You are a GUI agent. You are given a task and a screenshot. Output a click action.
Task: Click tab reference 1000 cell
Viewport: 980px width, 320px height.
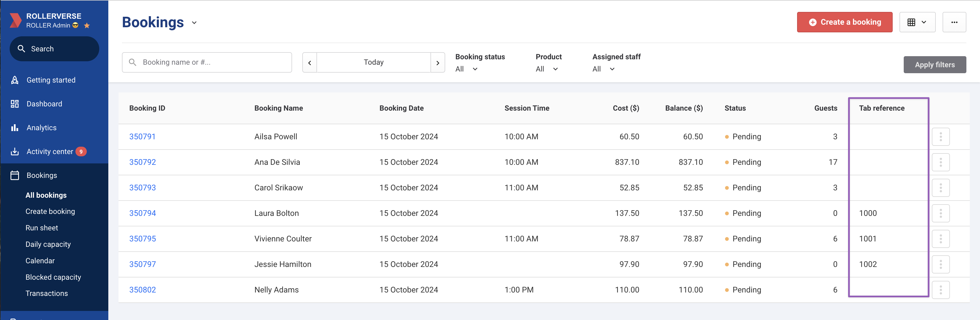pyautogui.click(x=868, y=213)
